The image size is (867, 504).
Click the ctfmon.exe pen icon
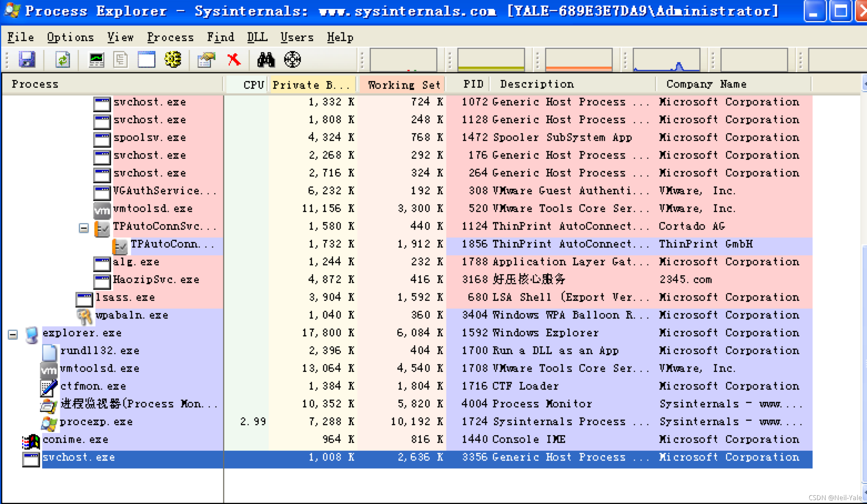point(49,388)
